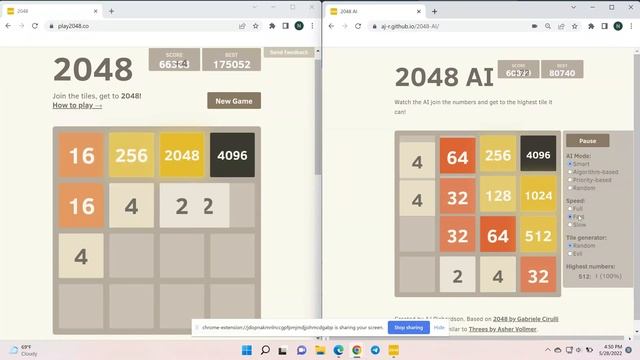
Task: Click the share icon in the 2048 AI address bar
Action: (561, 26)
